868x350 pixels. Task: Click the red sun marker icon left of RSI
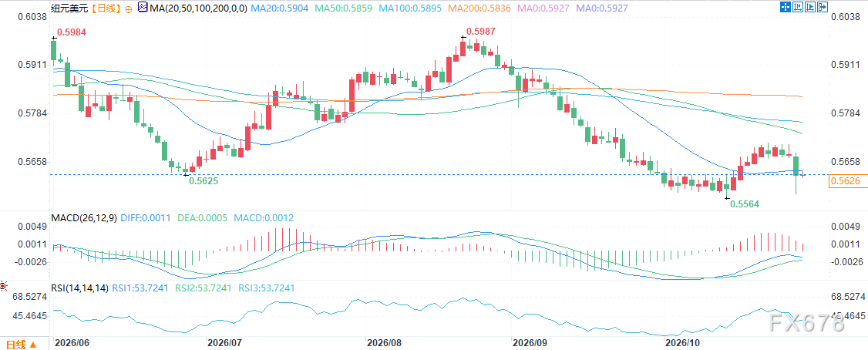pyautogui.click(x=3, y=286)
